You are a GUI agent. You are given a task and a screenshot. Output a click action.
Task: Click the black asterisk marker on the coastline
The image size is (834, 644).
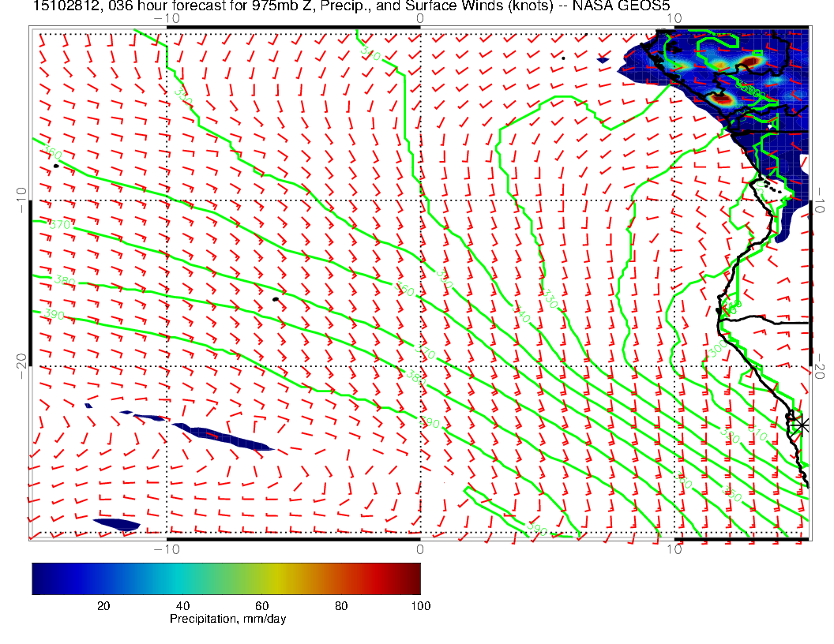801,425
